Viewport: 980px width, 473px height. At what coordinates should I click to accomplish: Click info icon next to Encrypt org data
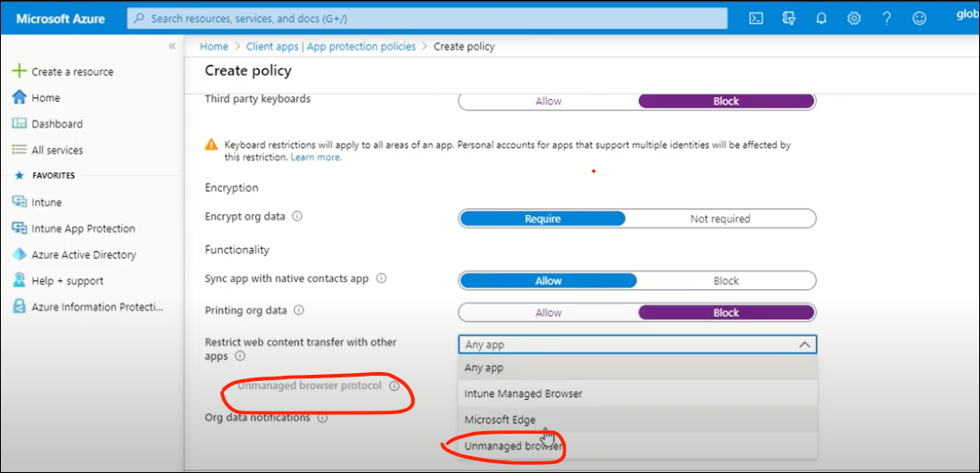click(x=297, y=217)
